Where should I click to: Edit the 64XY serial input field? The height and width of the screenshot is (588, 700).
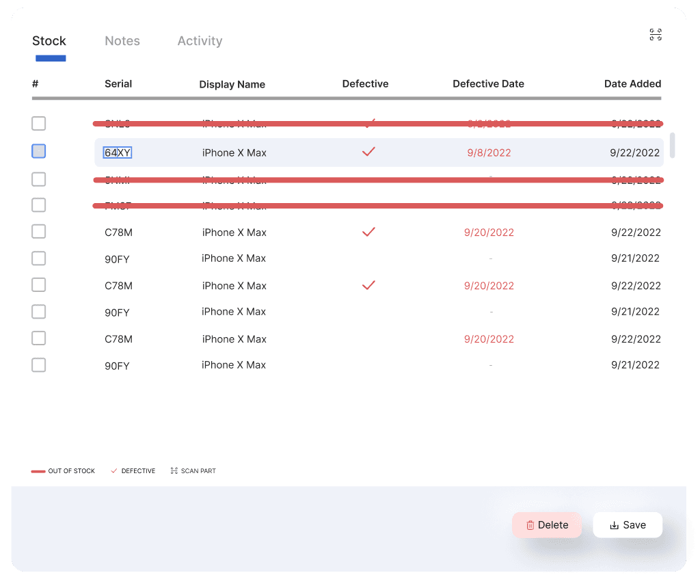pos(118,152)
